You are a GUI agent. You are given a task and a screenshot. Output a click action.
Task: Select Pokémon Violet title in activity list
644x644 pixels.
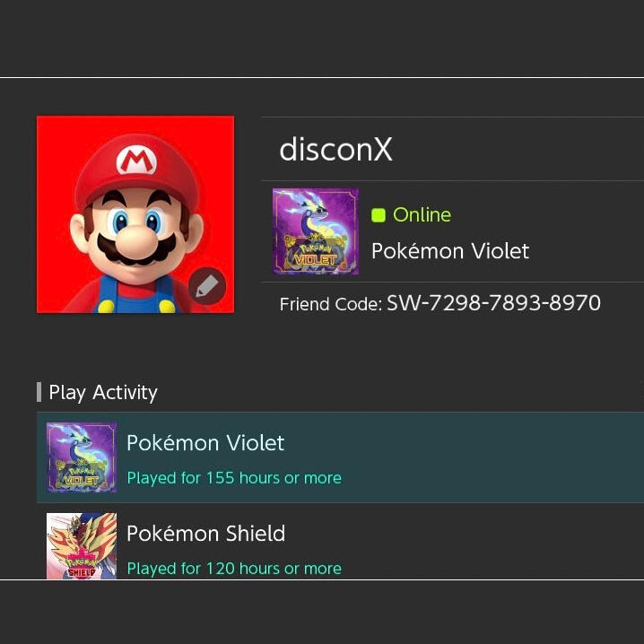point(205,443)
